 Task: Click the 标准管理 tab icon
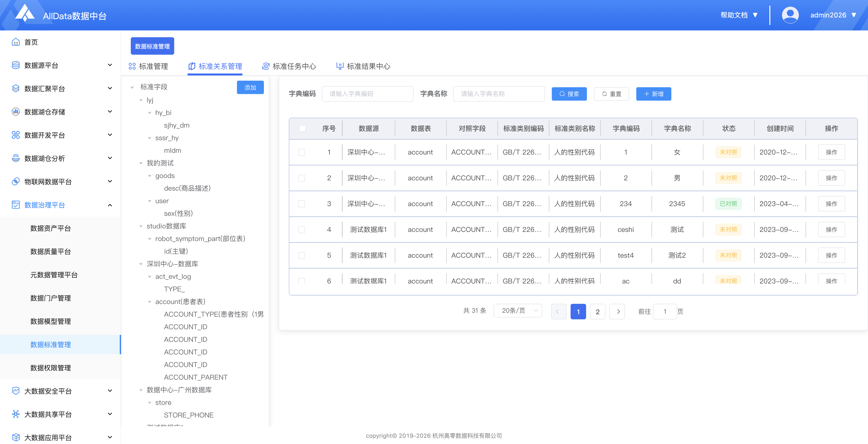pos(132,66)
